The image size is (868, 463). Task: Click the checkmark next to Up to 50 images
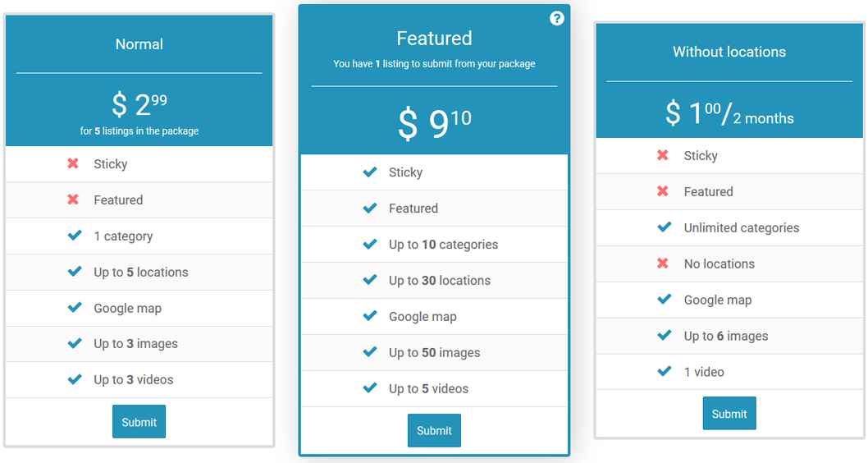coord(370,352)
